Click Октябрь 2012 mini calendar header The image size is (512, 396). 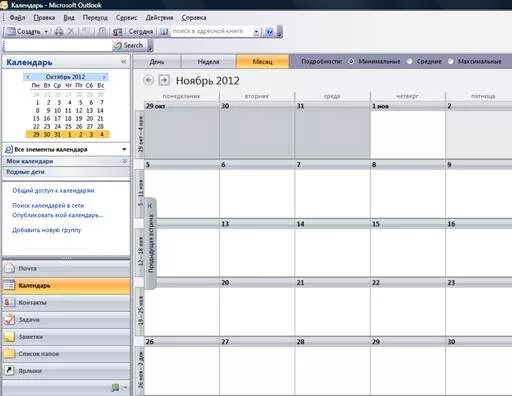pyautogui.click(x=65, y=77)
